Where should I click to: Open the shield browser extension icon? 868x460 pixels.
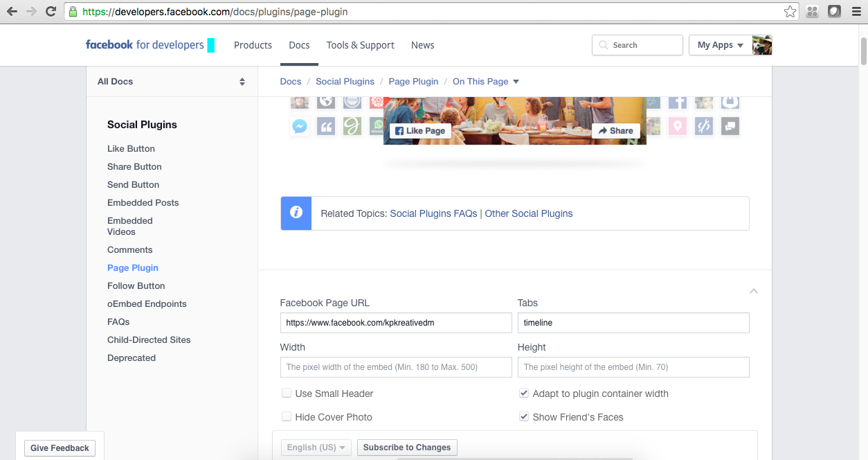click(835, 12)
